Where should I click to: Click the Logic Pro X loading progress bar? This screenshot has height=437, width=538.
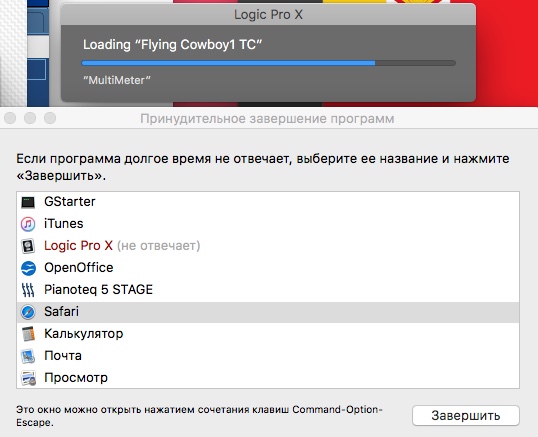click(x=269, y=63)
